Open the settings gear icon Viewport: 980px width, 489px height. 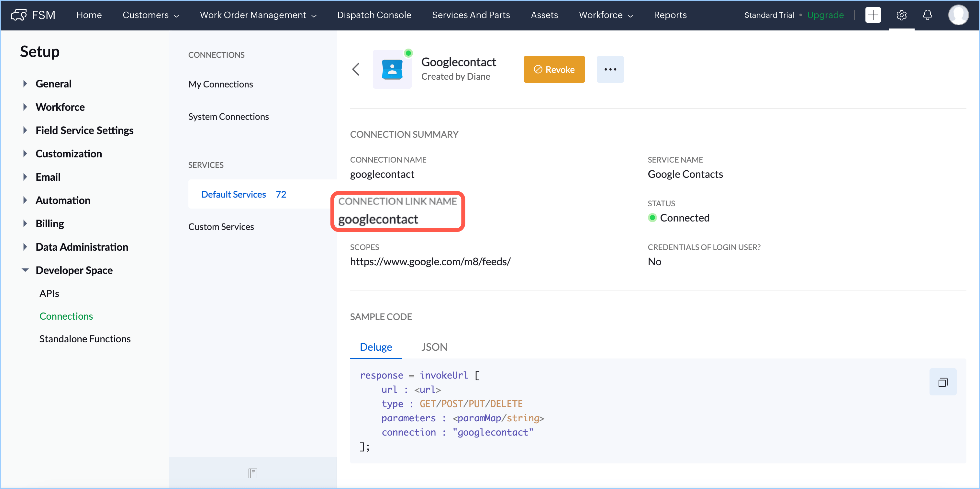click(901, 15)
